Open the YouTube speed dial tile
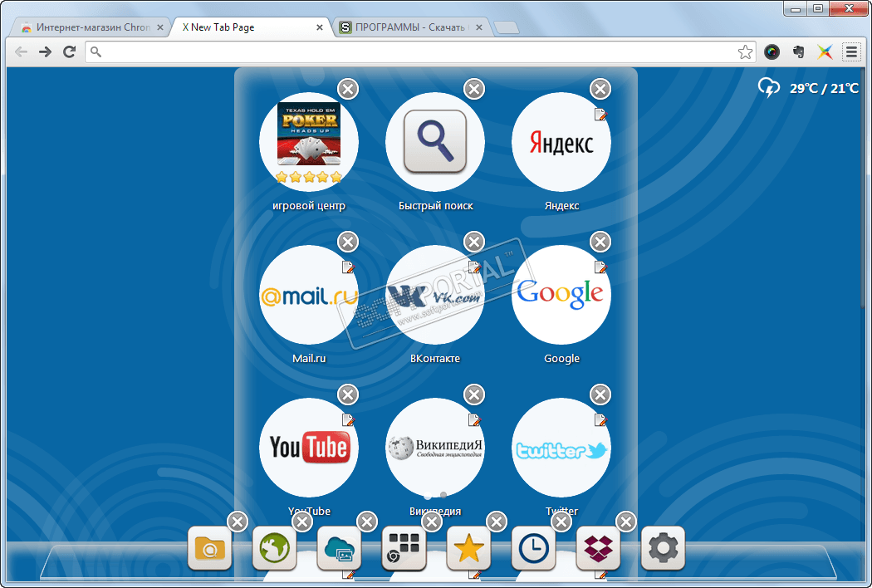 coord(309,448)
